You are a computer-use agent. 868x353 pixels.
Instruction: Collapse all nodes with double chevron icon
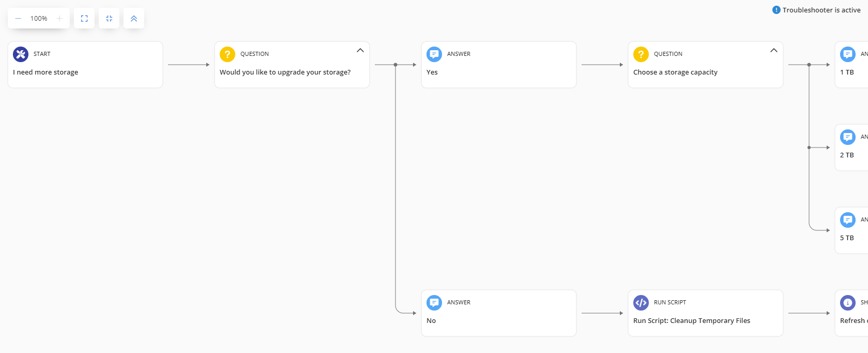[x=134, y=19]
